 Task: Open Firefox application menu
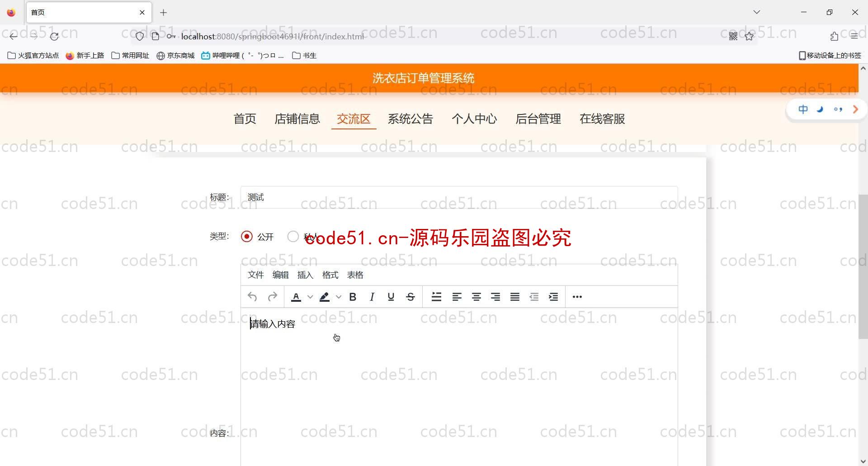[854, 36]
